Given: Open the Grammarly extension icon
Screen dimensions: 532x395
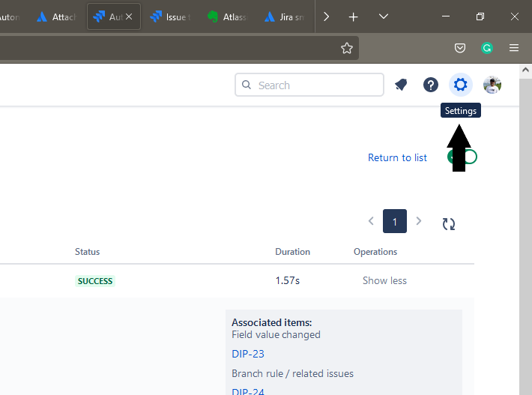Looking at the screenshot, I should tap(487, 48).
